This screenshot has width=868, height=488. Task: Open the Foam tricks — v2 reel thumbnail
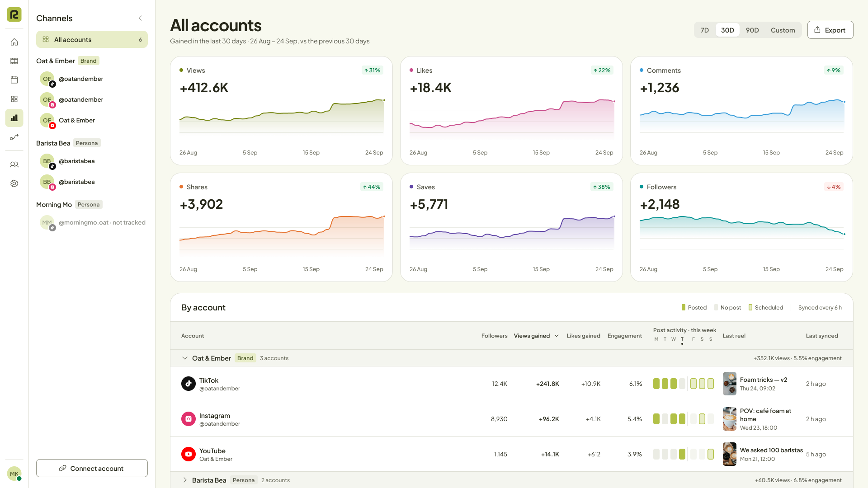click(729, 384)
